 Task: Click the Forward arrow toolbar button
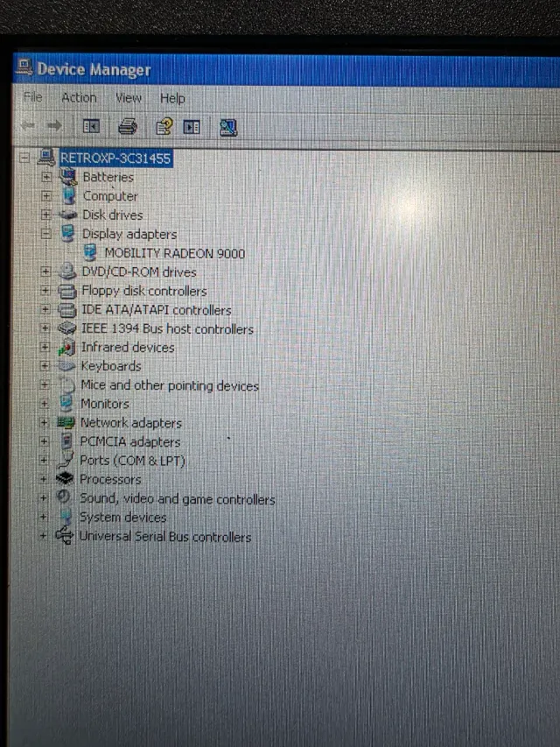[55, 126]
